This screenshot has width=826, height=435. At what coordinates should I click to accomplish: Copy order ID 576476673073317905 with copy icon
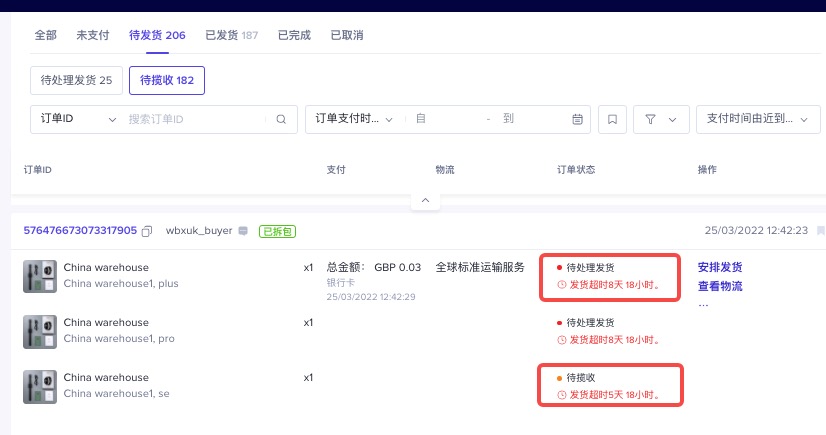point(147,231)
